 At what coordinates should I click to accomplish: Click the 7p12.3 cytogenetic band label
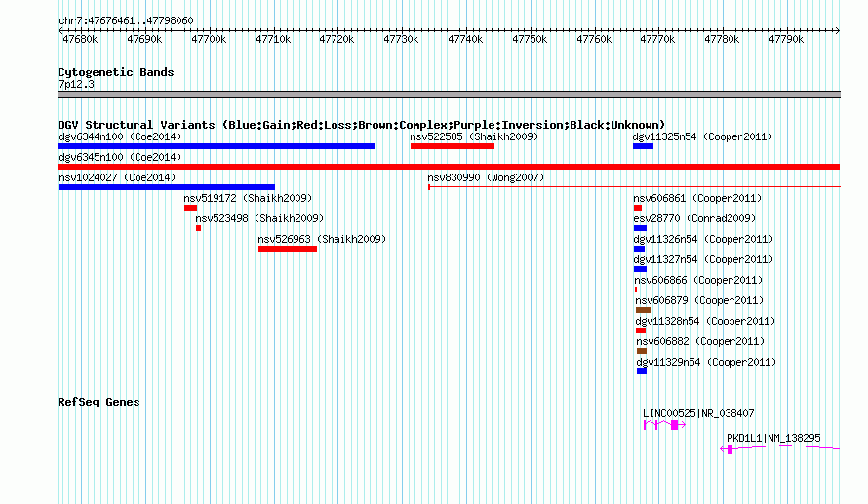(x=76, y=84)
